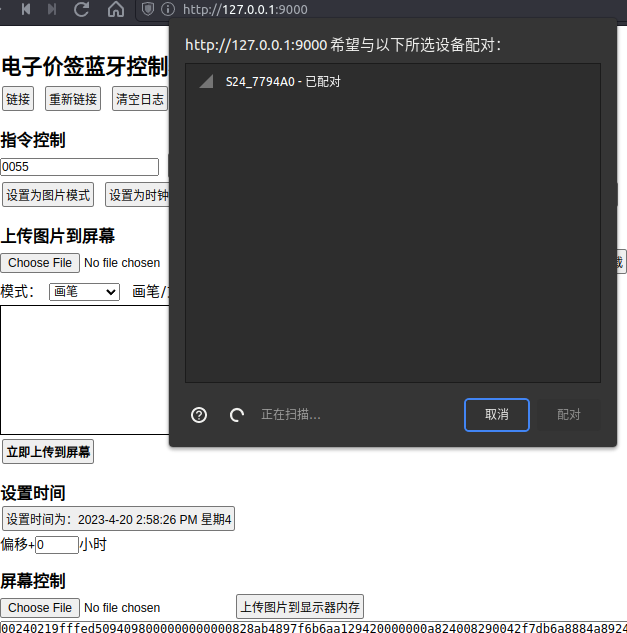
Task: Click 立即上传到屏幕 button
Action: pos(48,452)
